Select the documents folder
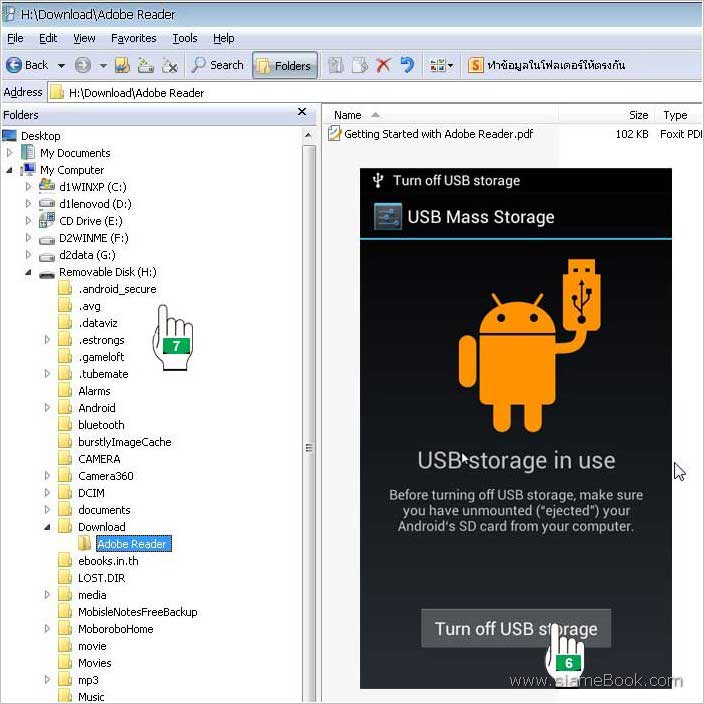 pyautogui.click(x=104, y=510)
